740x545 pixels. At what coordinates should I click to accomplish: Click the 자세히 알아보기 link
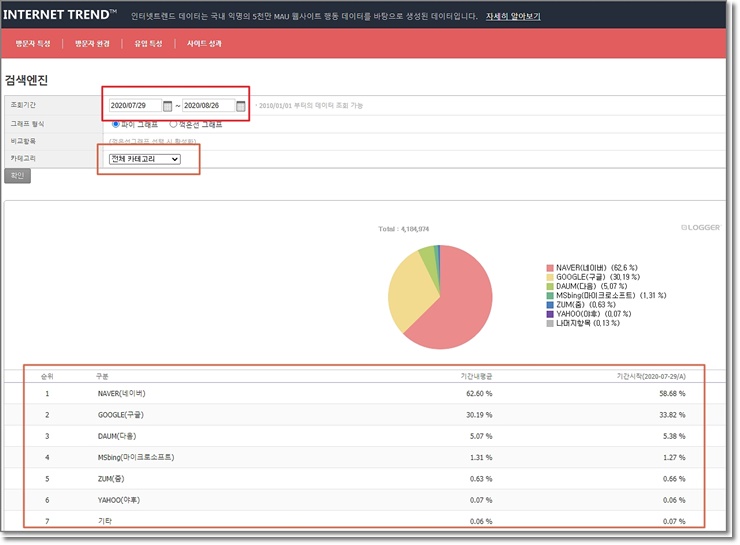513,17
